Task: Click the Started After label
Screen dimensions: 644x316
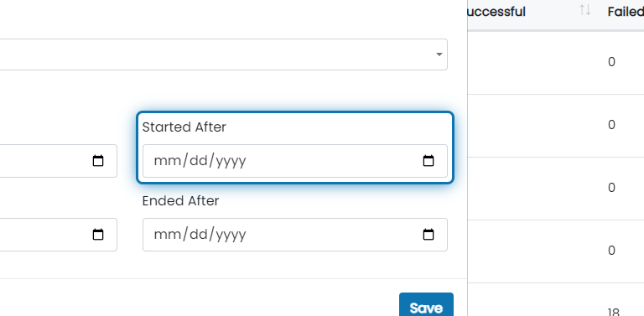Action: tap(184, 127)
